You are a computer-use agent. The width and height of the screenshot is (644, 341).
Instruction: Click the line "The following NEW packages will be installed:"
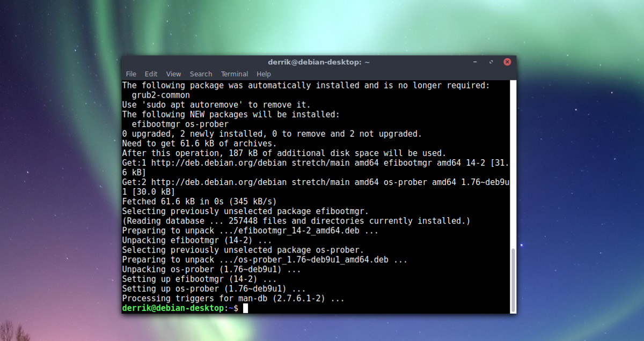(231, 114)
